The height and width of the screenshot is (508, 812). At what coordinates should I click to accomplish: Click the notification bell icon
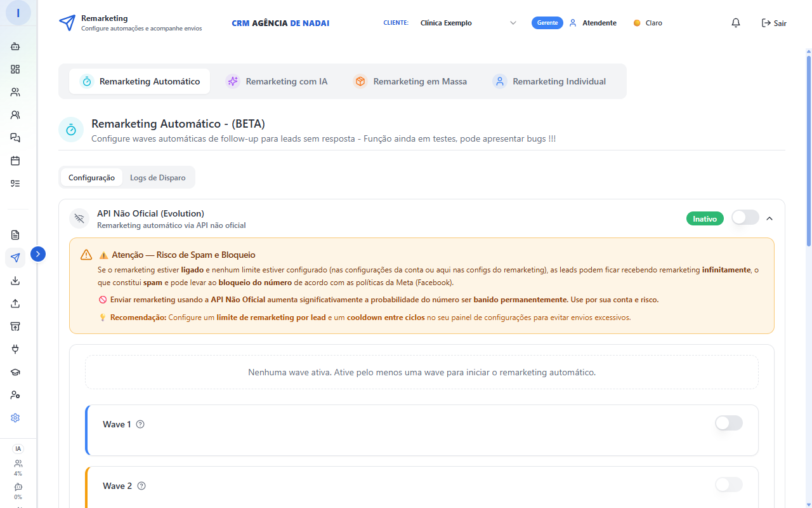(x=736, y=23)
